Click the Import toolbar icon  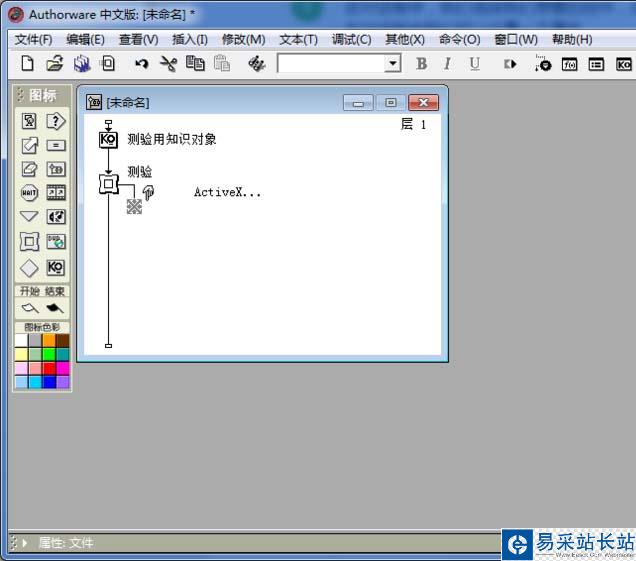[108, 64]
